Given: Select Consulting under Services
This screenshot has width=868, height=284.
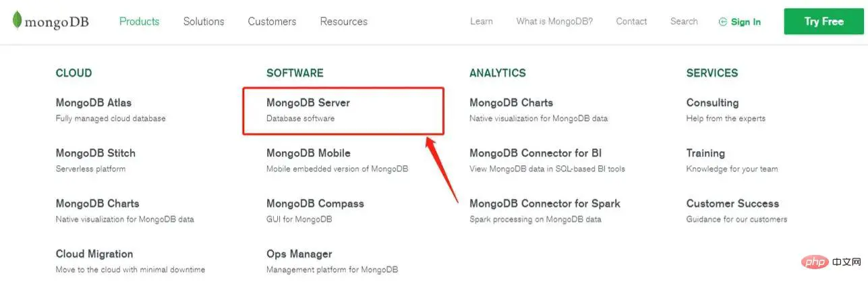Looking at the screenshot, I should [x=712, y=103].
